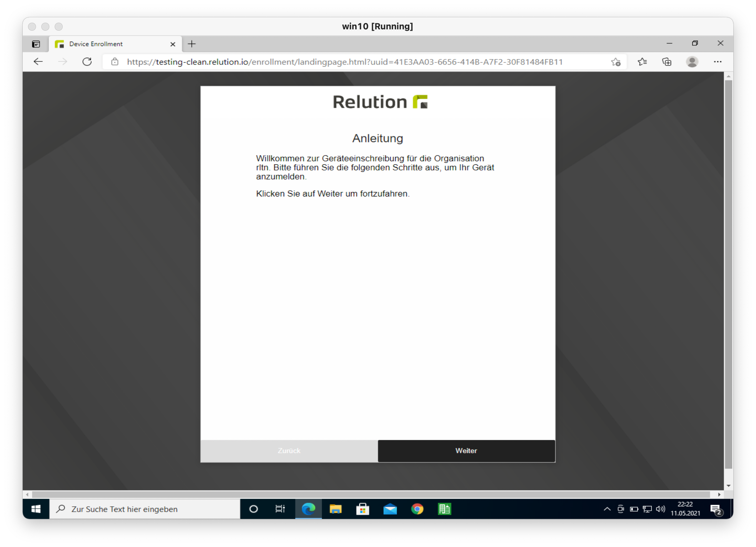Click the disabled Zurück button
Screen dimensions: 756x547
pyautogui.click(x=289, y=451)
